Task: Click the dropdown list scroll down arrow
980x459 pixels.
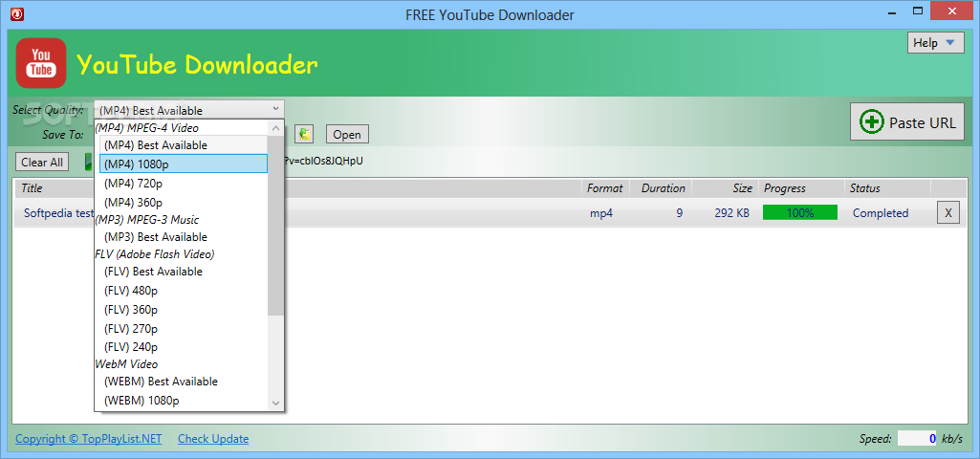Action: [x=275, y=404]
